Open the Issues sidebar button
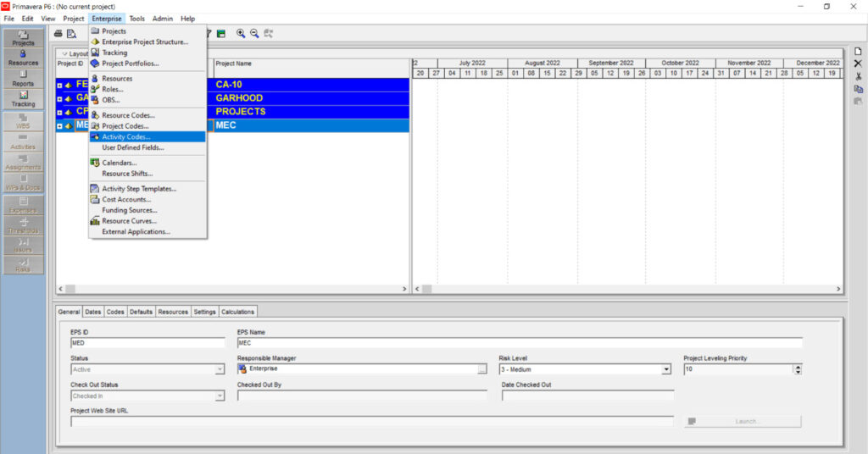 [x=23, y=246]
